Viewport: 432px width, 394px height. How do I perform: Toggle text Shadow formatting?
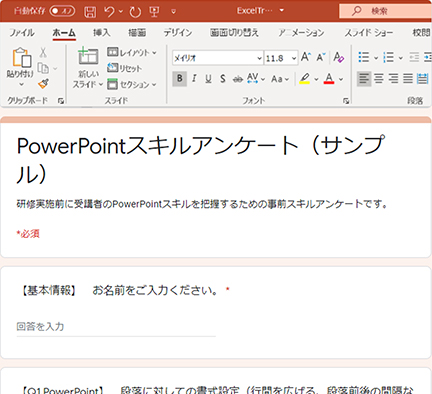(x=223, y=79)
